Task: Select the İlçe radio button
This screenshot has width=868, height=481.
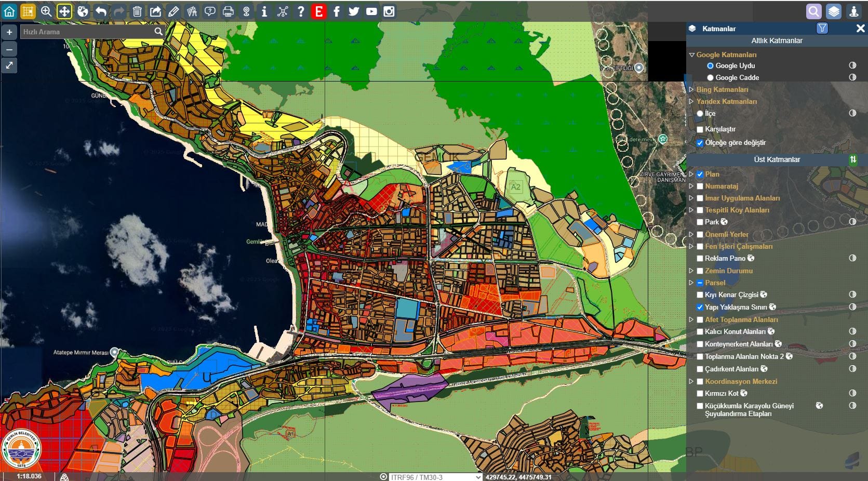Action: tap(700, 114)
